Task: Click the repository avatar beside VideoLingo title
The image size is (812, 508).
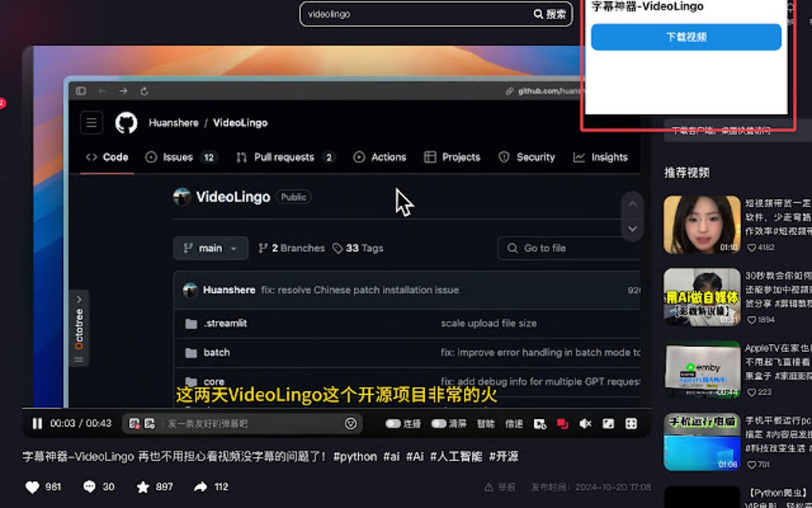Action: click(x=182, y=197)
